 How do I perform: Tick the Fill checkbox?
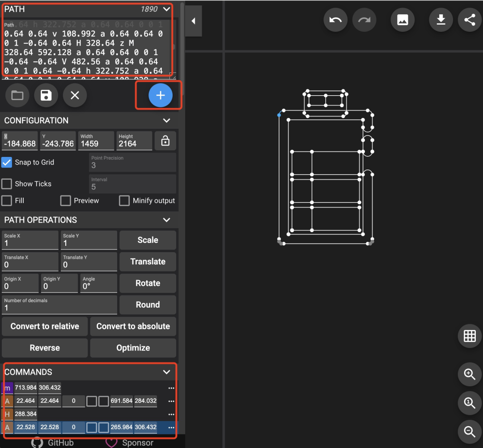(6, 201)
